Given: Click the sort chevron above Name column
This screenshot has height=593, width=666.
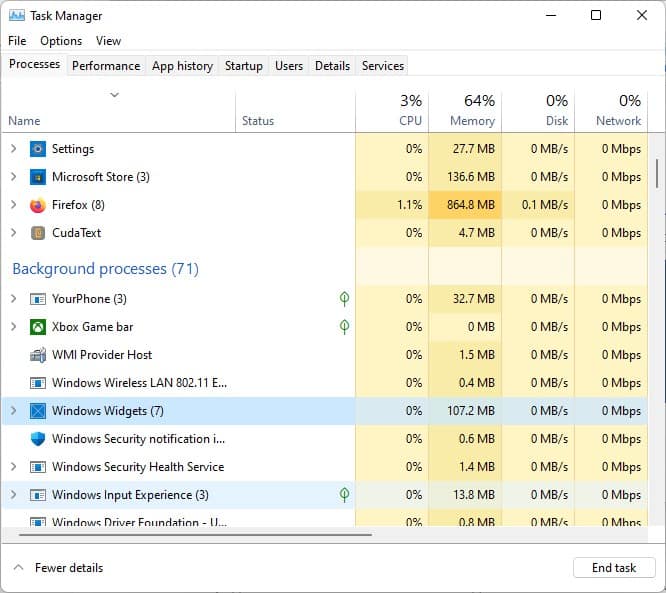Looking at the screenshot, I should [x=114, y=94].
